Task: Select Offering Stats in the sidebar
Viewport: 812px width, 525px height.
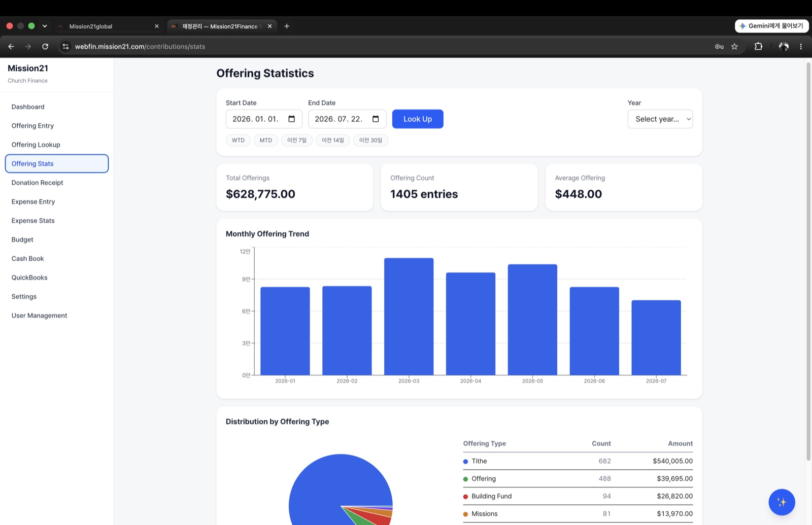Action: click(57, 164)
